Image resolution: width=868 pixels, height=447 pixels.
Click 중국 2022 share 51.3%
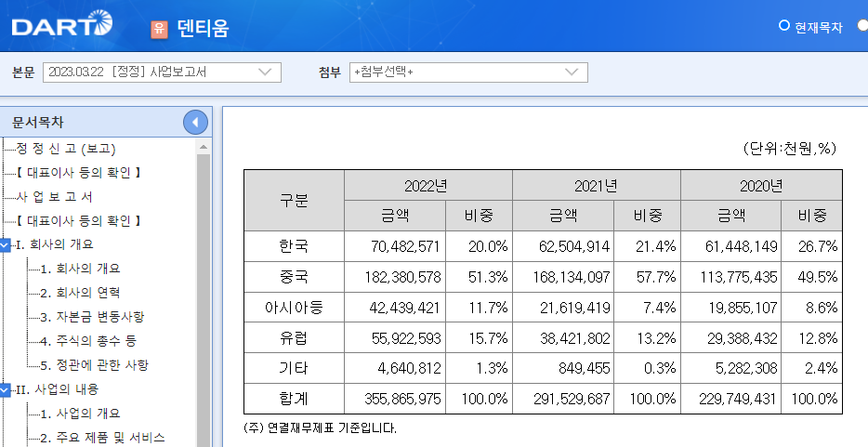pos(488,277)
